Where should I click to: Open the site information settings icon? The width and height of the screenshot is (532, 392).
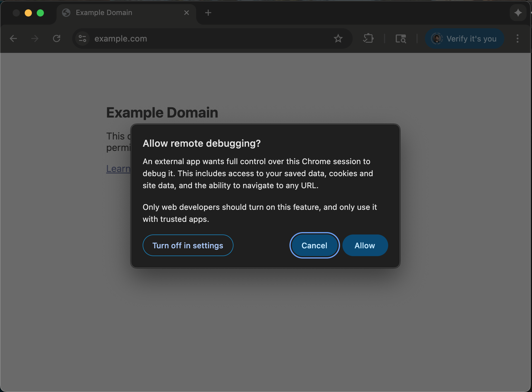click(x=82, y=38)
